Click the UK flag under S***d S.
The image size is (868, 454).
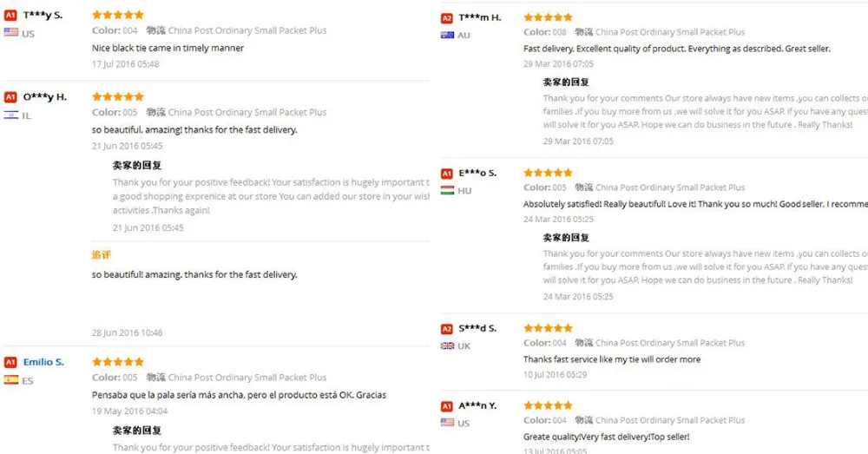click(447, 345)
